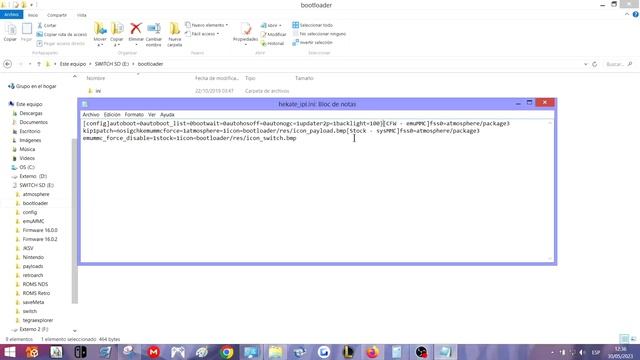Screen dimensions: 640x360
Task: Open Archivo menu in Bloc de notas
Action: [91, 115]
